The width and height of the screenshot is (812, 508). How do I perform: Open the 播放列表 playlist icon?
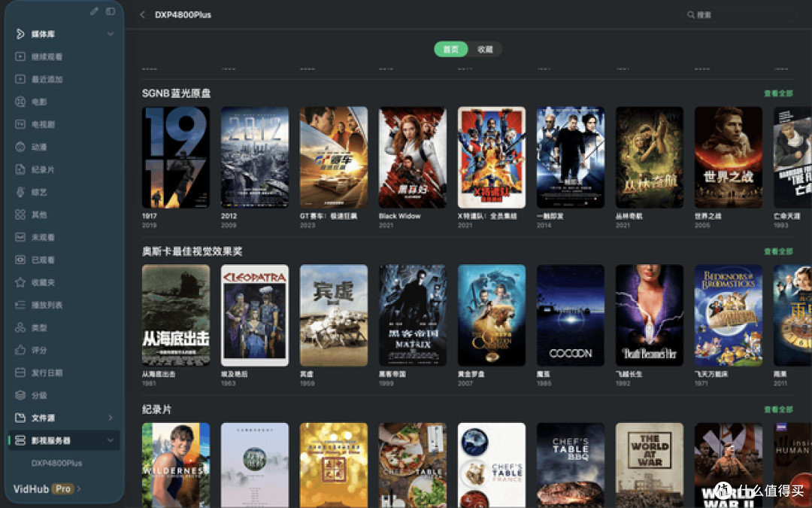tap(20, 305)
